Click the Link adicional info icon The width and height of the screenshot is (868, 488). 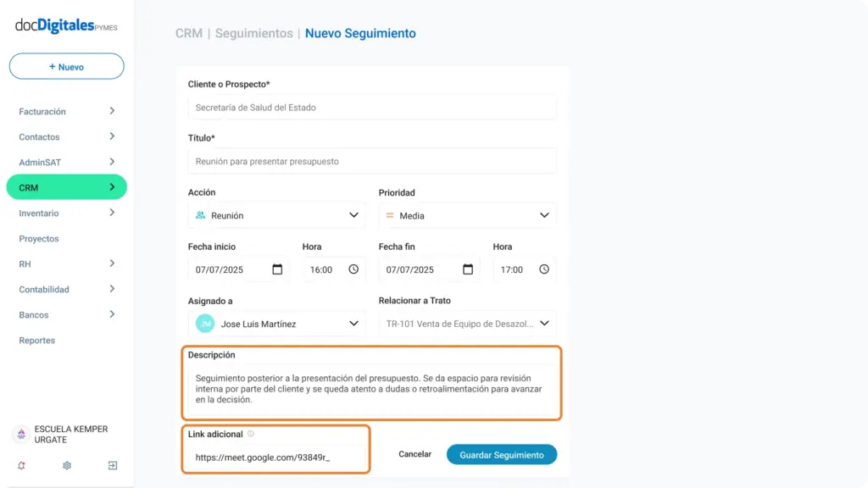[x=251, y=434]
